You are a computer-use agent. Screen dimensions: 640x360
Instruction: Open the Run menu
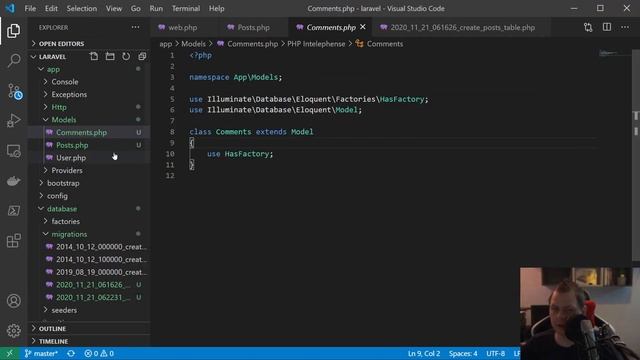(156, 8)
